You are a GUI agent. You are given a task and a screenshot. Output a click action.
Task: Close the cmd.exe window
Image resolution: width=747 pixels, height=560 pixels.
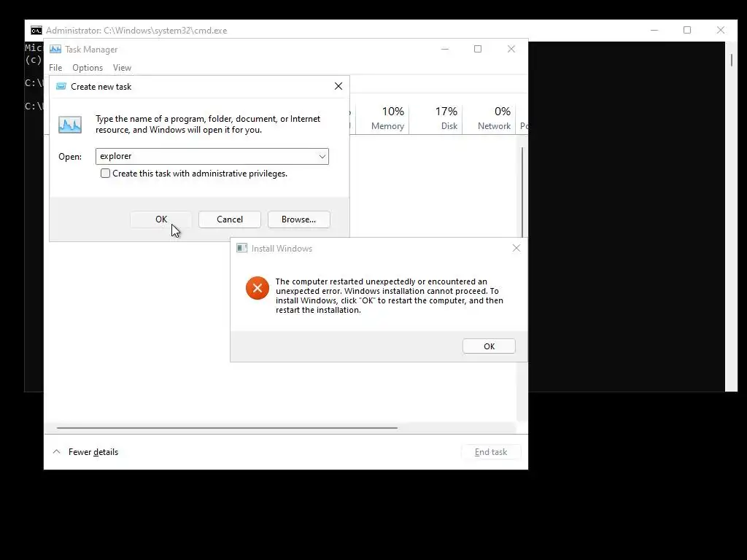tap(720, 30)
